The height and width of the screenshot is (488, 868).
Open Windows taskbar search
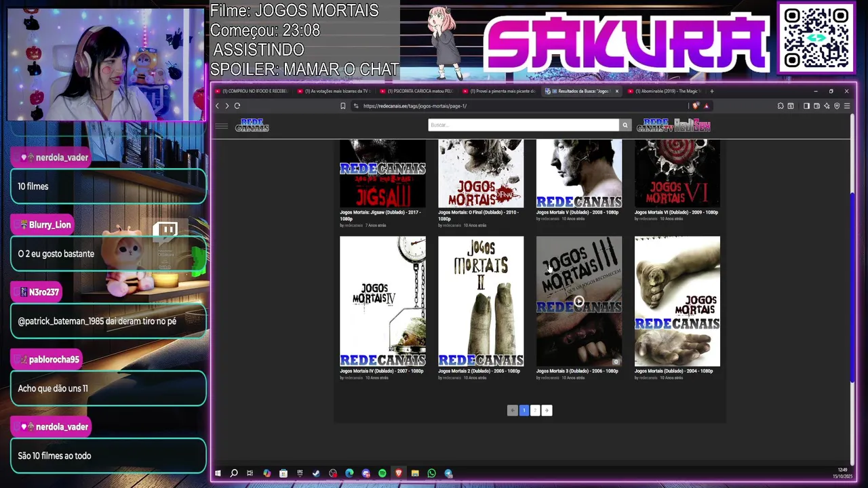(234, 473)
